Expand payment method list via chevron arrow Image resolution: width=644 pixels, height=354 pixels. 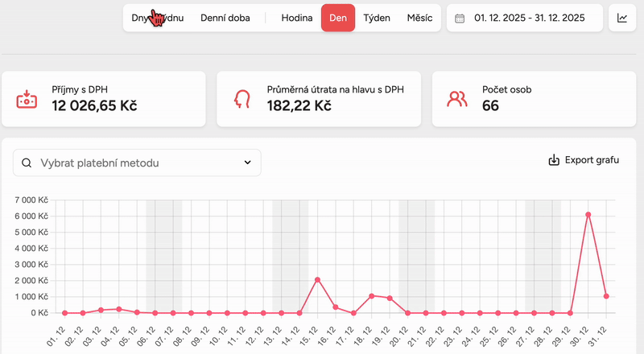(x=247, y=163)
